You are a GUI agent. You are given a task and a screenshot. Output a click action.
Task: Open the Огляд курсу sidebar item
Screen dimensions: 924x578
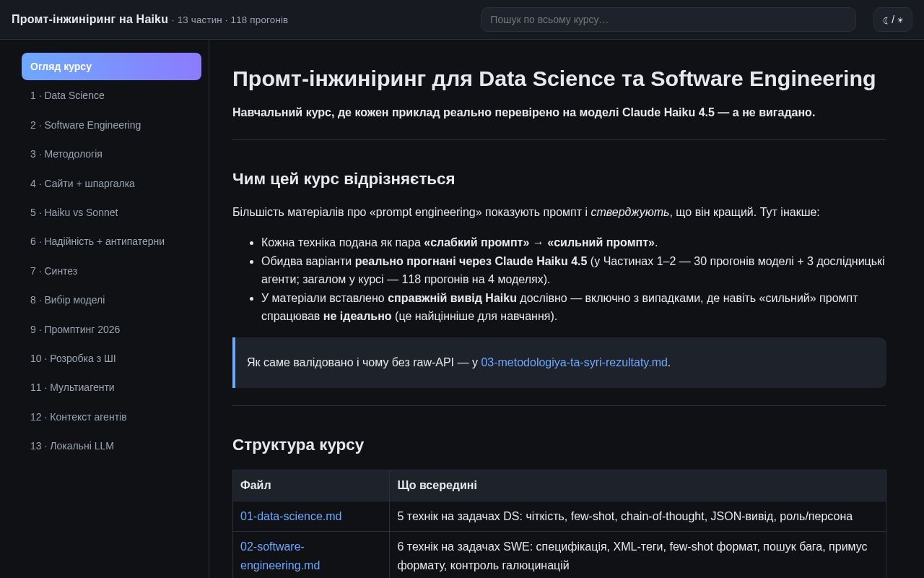[x=111, y=66]
